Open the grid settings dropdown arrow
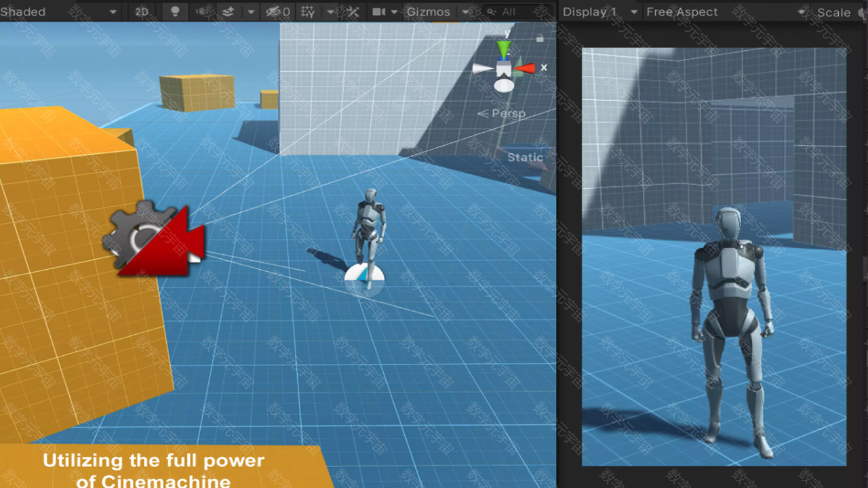The width and height of the screenshot is (868, 488). [x=331, y=12]
